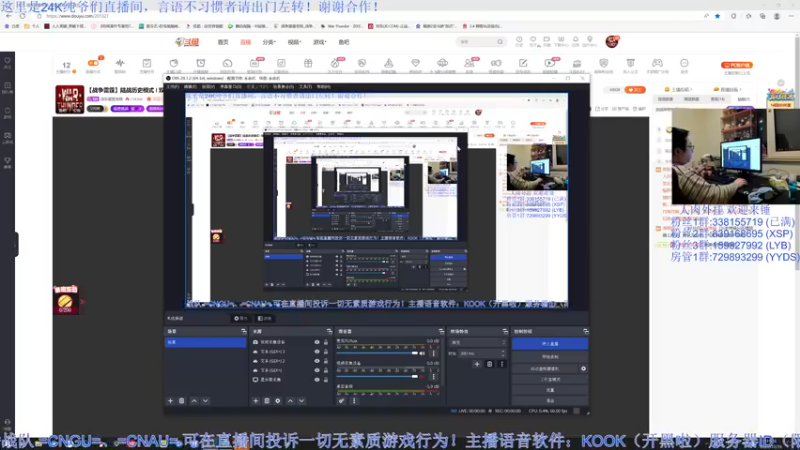Move the selected OBS source up
Image resolution: width=800 pixels, height=450 pixels.
point(290,401)
